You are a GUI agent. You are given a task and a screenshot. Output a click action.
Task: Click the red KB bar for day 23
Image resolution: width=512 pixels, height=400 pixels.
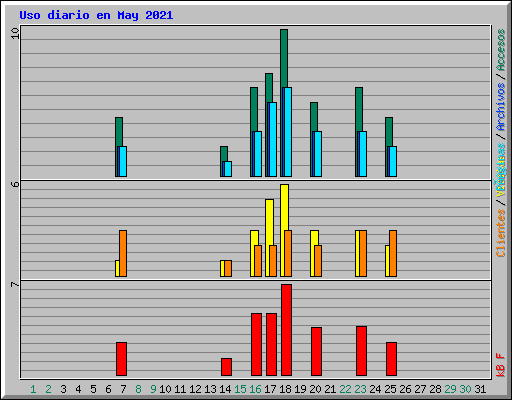[x=361, y=351]
